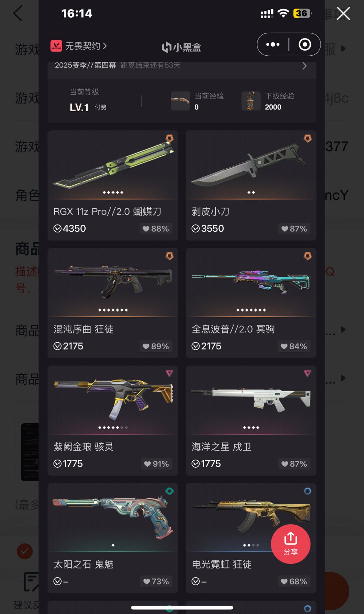
Task: Open the 太阳之石 鬼魅 pistol card
Action: click(113, 538)
